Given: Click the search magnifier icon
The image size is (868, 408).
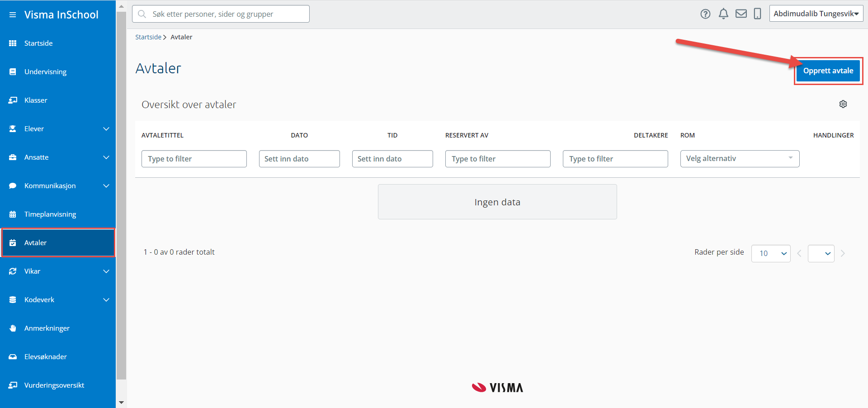Looking at the screenshot, I should 142,14.
